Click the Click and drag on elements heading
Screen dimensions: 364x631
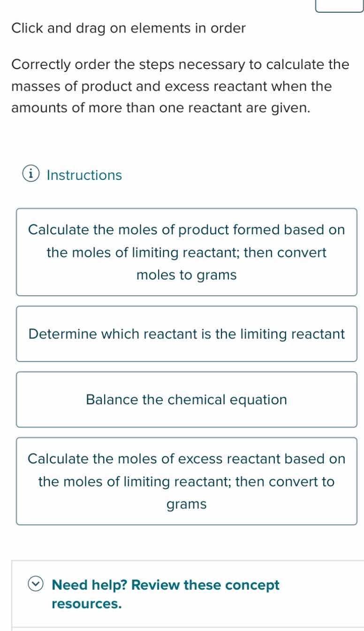(x=129, y=28)
